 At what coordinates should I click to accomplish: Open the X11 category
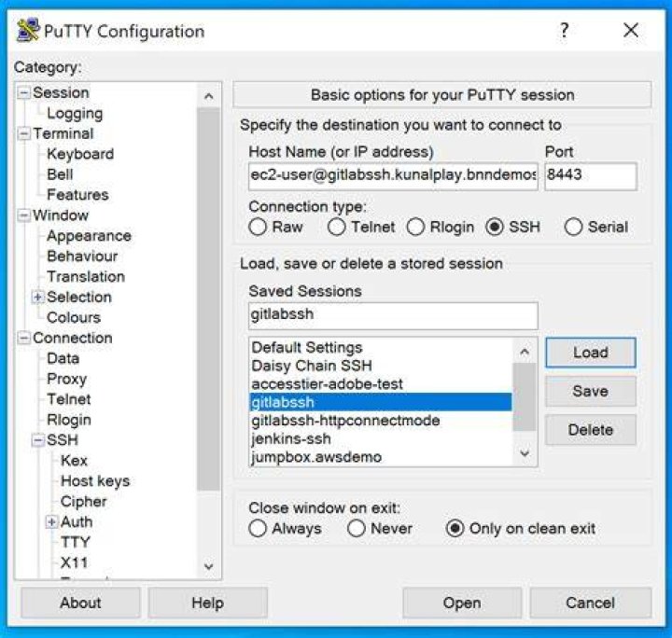(74, 562)
